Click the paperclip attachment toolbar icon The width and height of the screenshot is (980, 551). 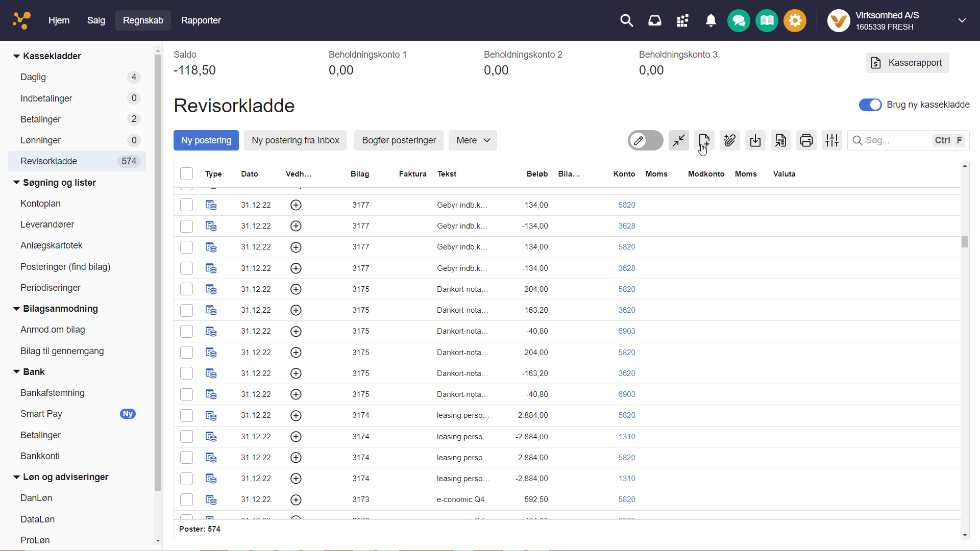pos(729,140)
